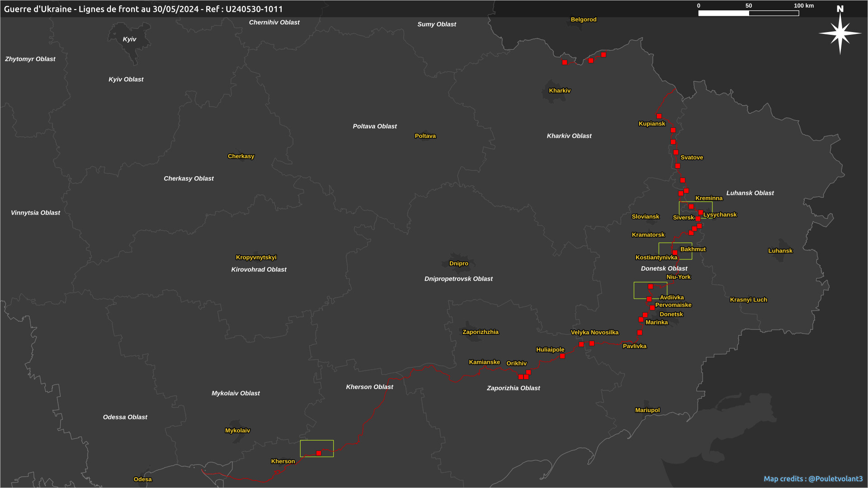Click the Poltava Oblast label
Viewport: 868px width, 488px height.
[375, 127]
